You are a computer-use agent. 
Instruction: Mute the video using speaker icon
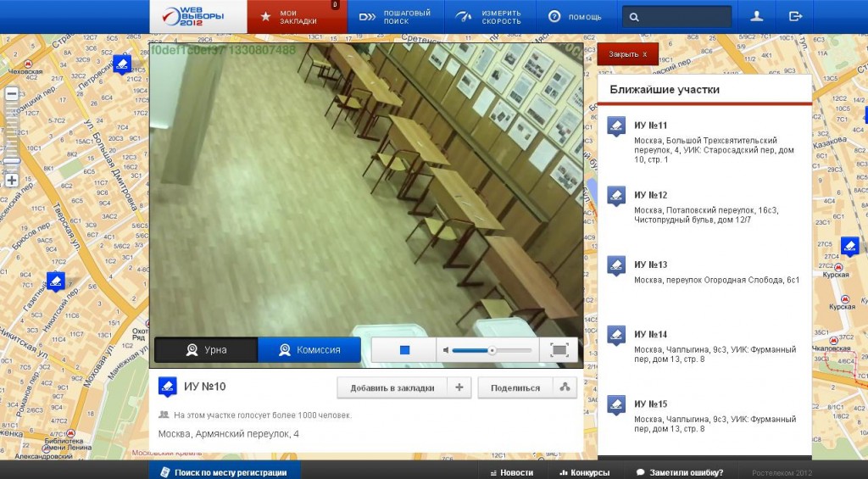444,350
